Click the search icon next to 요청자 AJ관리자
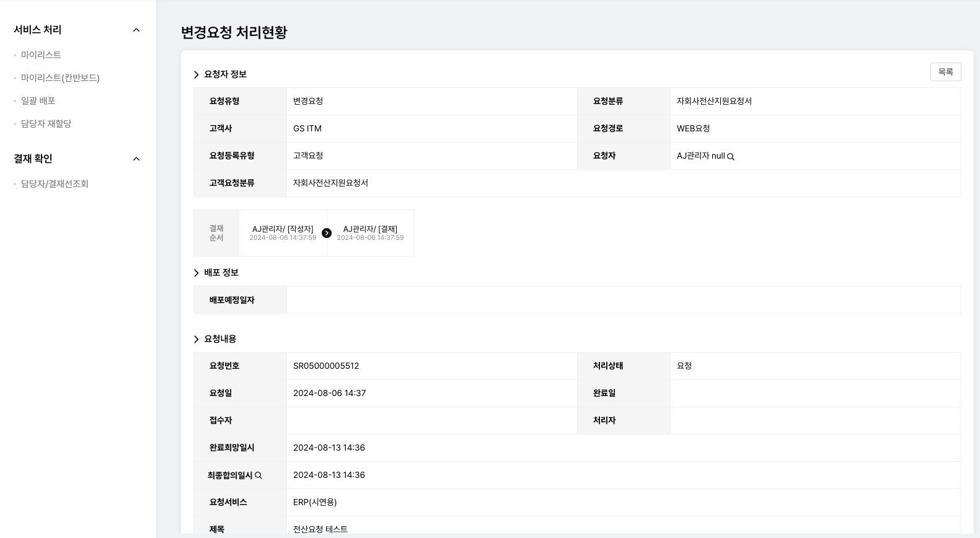 731,157
